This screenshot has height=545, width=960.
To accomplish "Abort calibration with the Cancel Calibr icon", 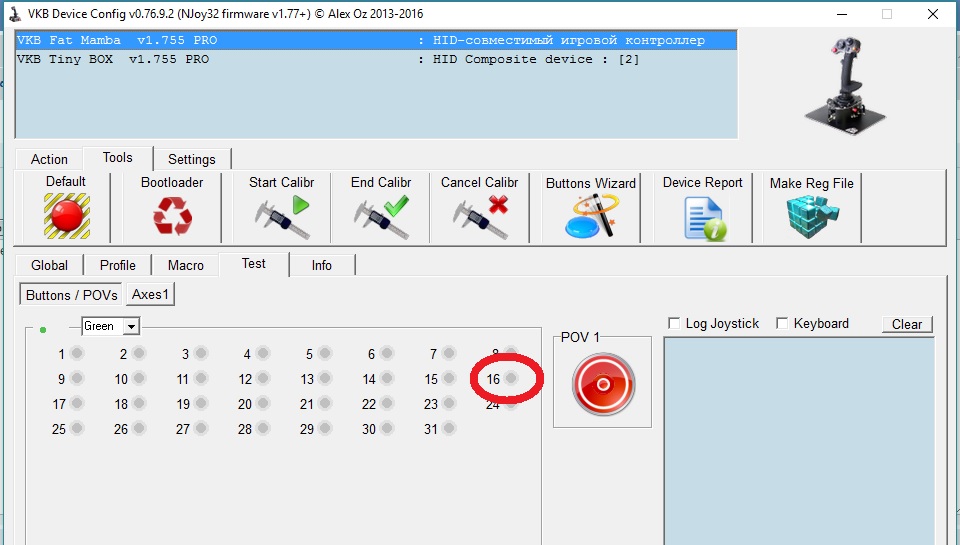I will [x=480, y=214].
